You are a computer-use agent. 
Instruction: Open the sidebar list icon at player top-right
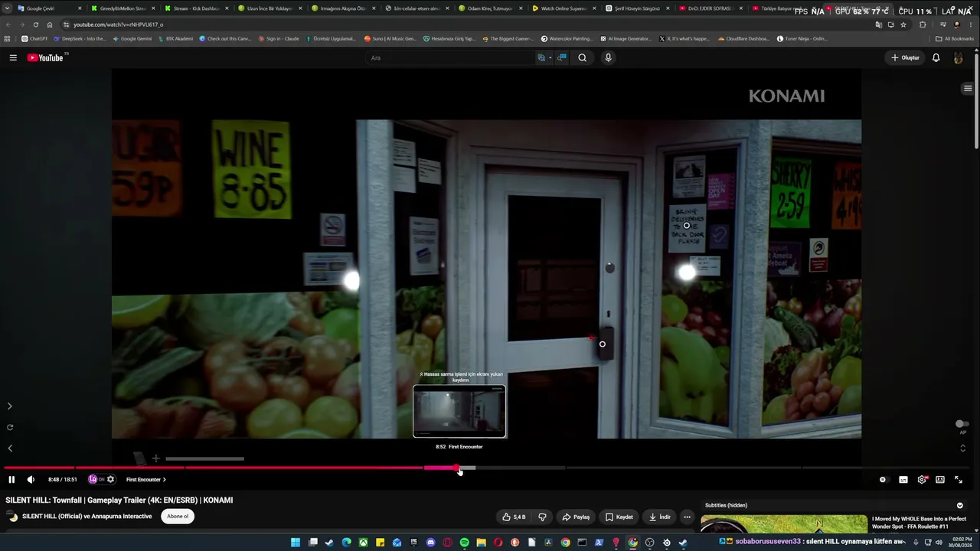[968, 89]
